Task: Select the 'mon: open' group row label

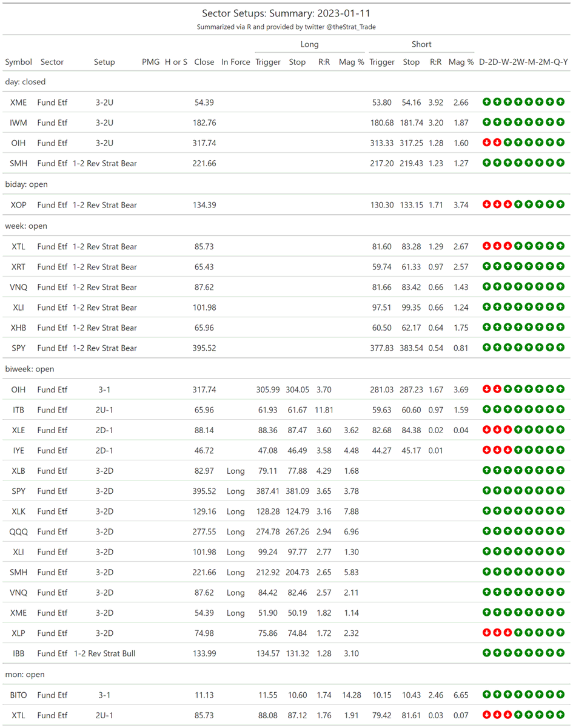Action: [x=25, y=675]
